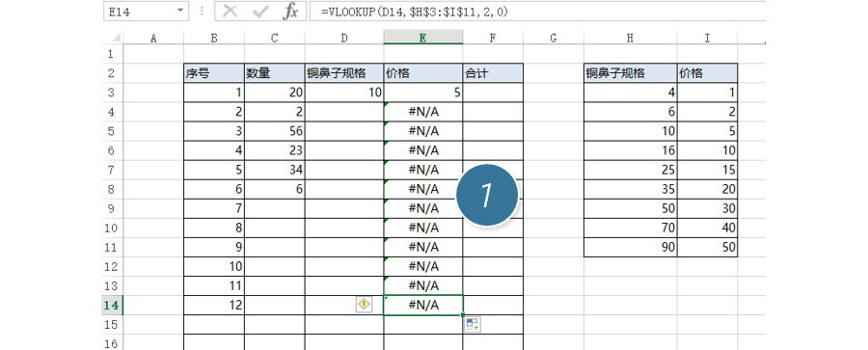Click the Name Box showing E14
Screen dimensions: 868x350
click(x=147, y=12)
